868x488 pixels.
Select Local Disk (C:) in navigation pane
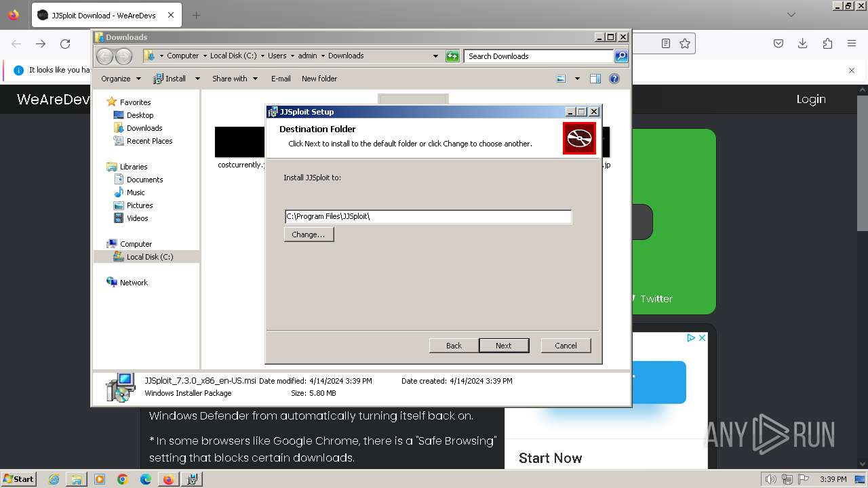point(149,257)
